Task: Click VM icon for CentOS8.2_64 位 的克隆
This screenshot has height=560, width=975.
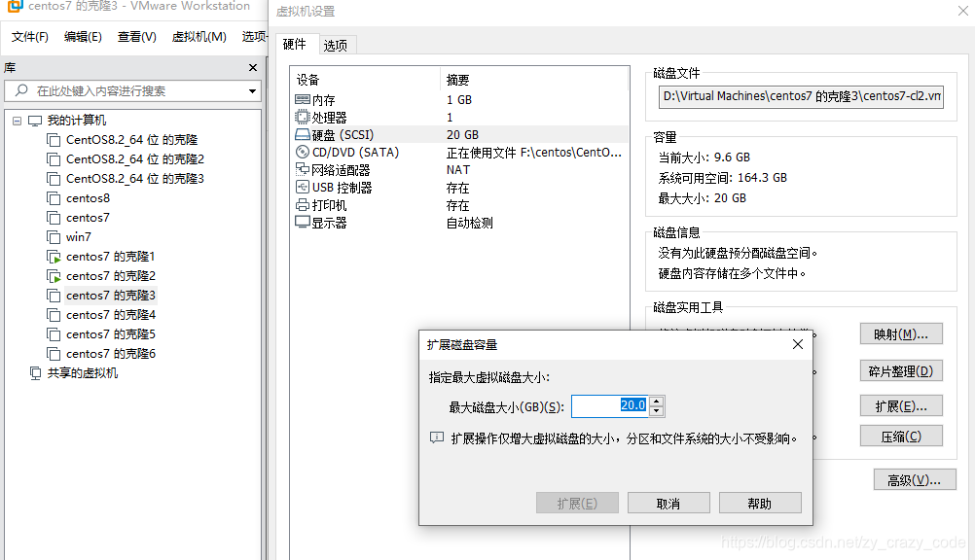Action: [54, 140]
